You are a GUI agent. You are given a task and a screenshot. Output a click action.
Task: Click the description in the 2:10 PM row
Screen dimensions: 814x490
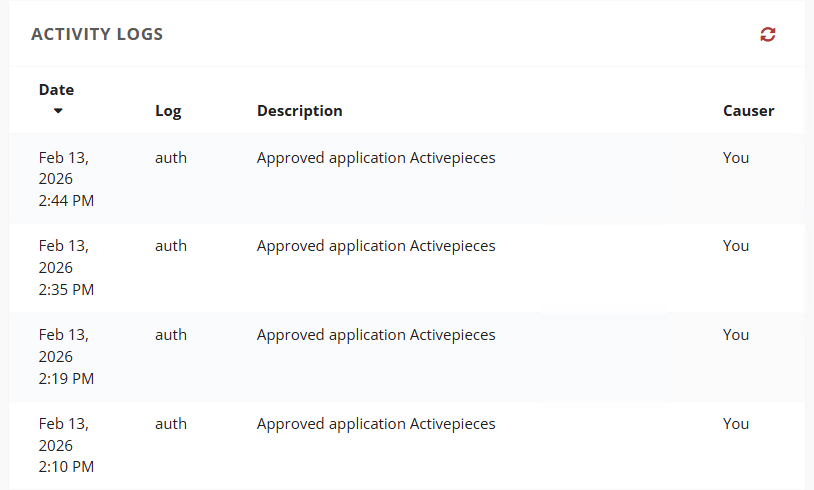point(376,424)
